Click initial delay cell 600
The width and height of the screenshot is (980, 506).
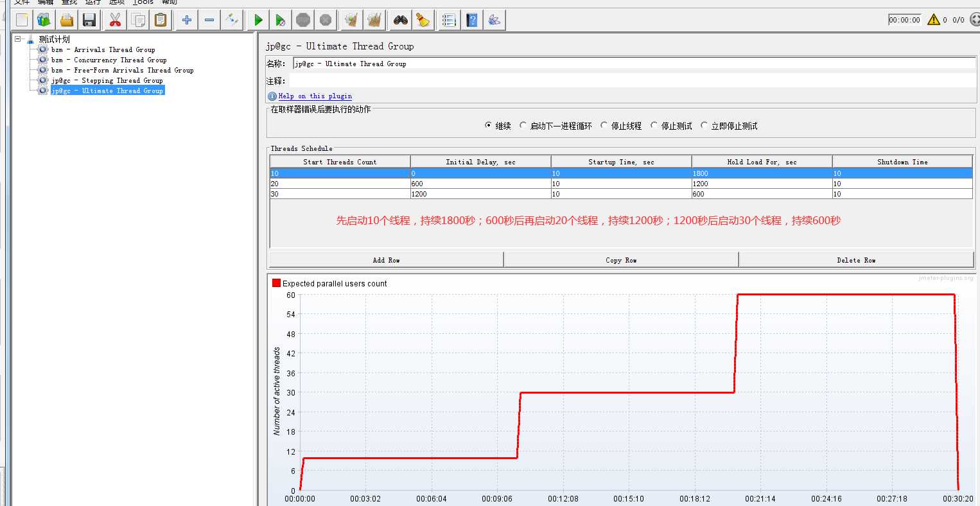click(x=480, y=184)
